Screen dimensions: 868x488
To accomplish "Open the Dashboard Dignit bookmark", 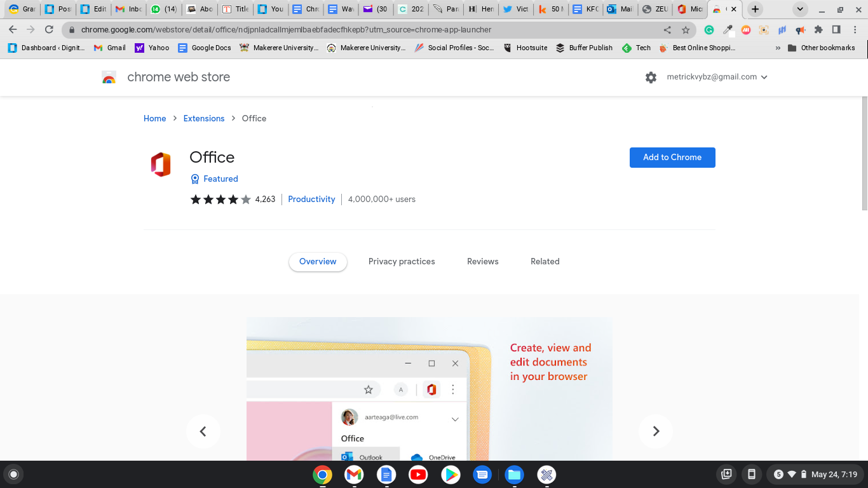I will [46, 48].
